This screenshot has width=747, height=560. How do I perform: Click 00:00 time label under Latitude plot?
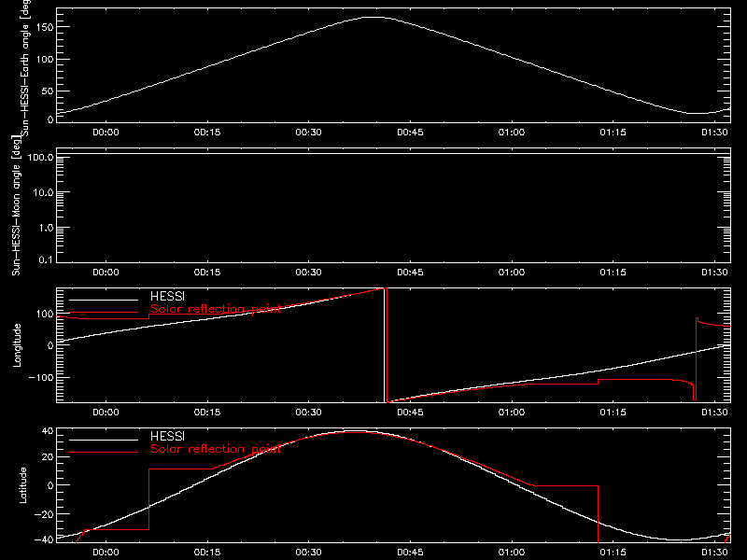(106, 553)
